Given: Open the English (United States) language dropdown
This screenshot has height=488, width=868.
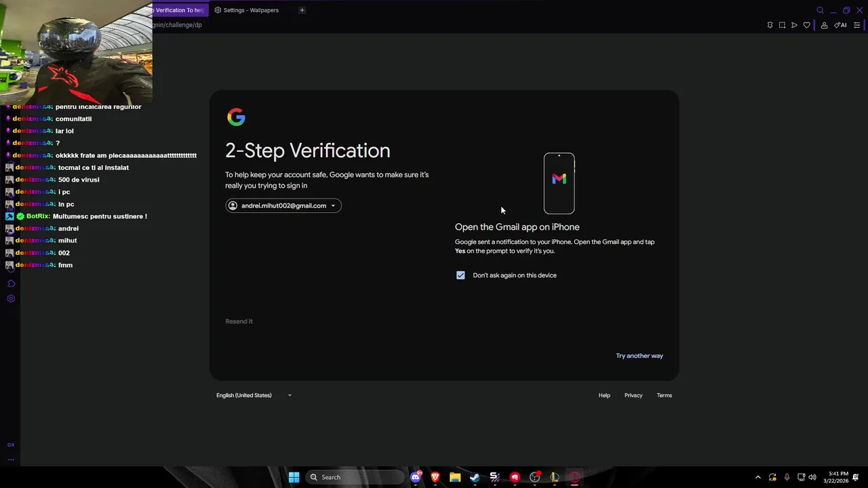Looking at the screenshot, I should point(254,395).
